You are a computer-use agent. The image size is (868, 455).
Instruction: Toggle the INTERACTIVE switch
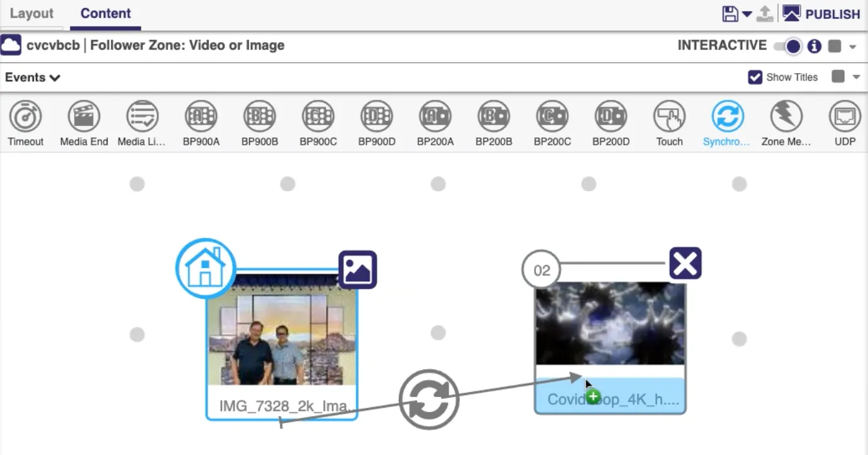tap(787, 46)
